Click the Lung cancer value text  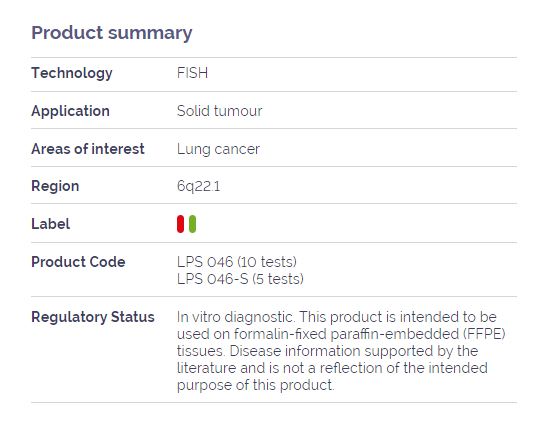[x=218, y=149]
